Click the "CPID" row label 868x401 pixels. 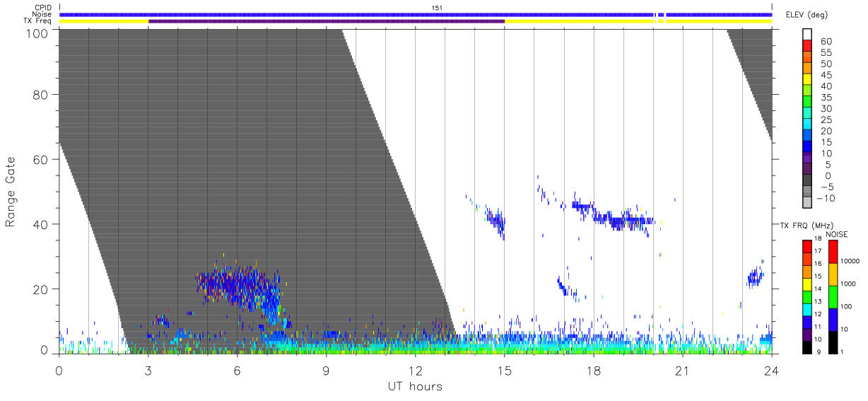coord(42,8)
